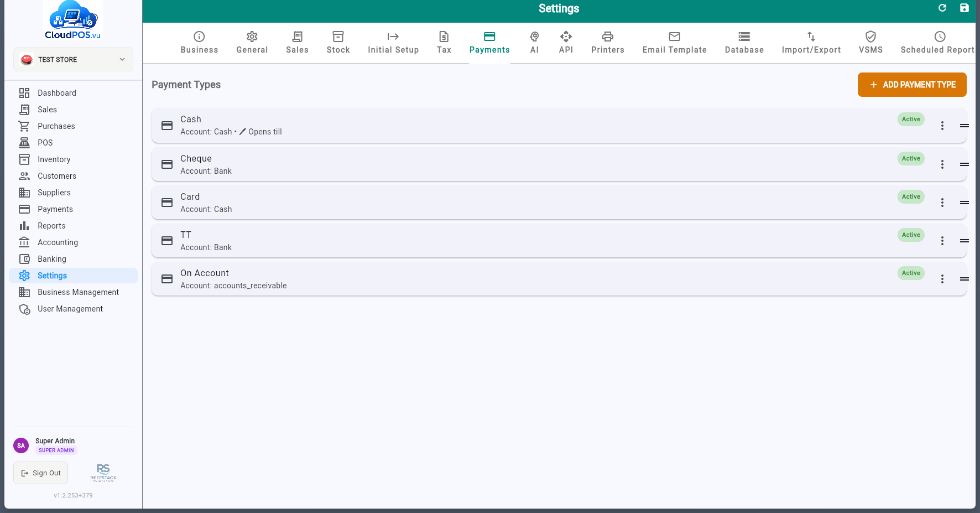The image size is (980, 513).
Task: Open the Database tab
Action: [x=744, y=43]
